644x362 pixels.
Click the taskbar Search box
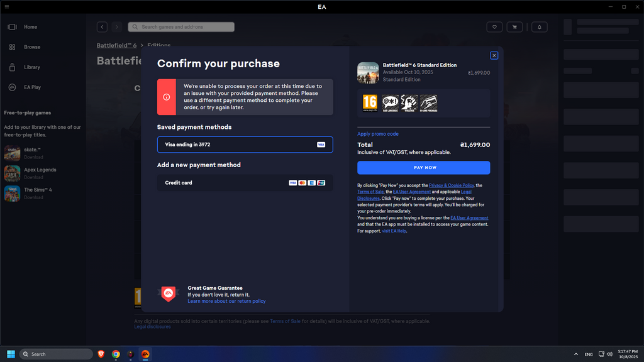[x=56, y=354]
